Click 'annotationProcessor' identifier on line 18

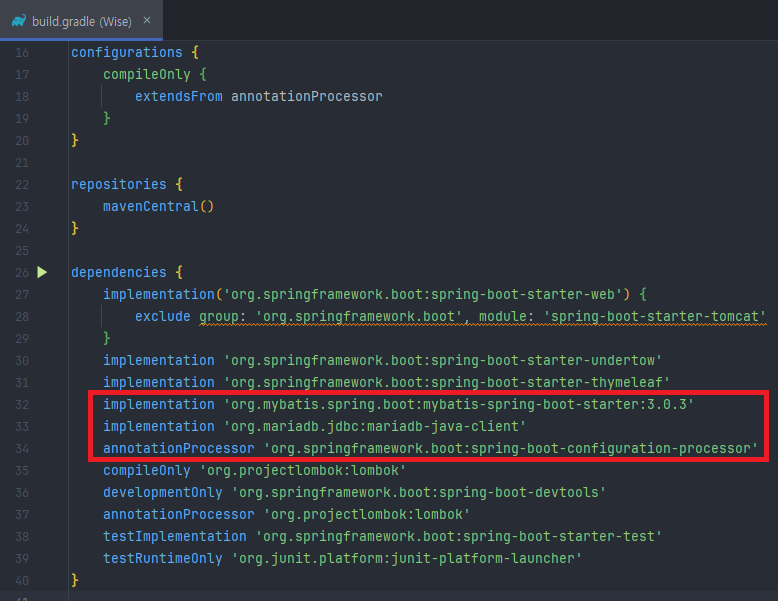tap(307, 96)
